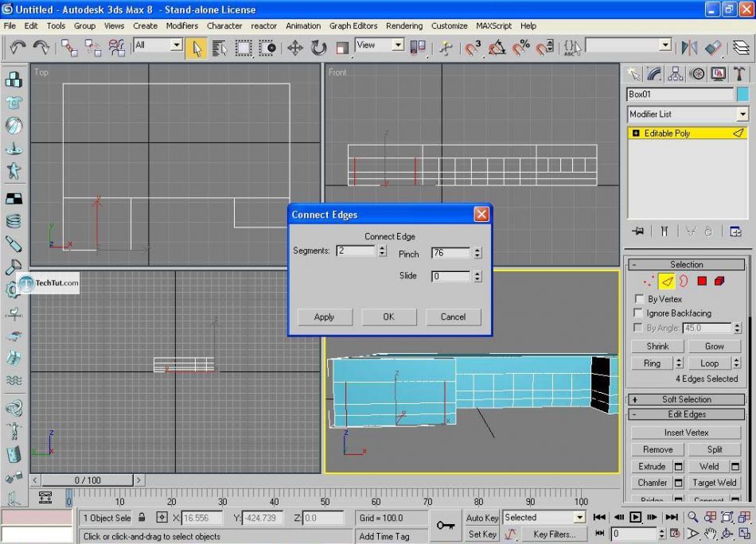Open the Modify command panel tab
Image resolution: width=756 pixels, height=544 pixels.
tap(653, 74)
